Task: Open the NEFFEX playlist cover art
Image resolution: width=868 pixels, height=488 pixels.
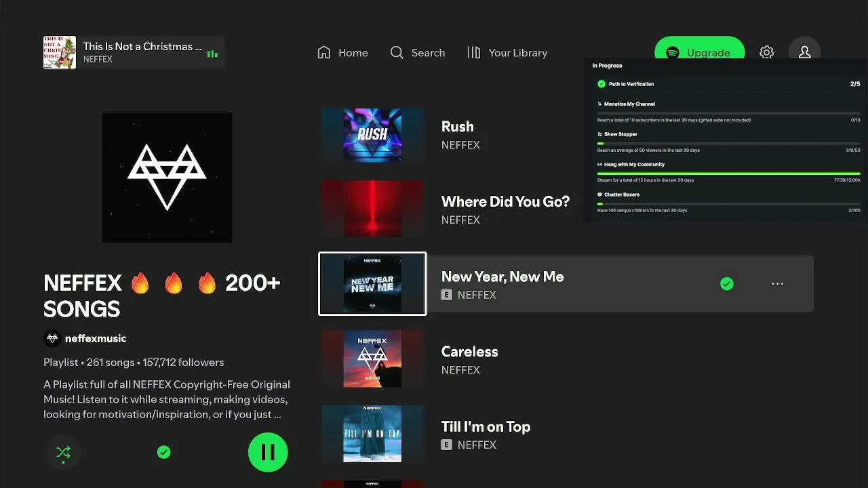Action: (167, 178)
